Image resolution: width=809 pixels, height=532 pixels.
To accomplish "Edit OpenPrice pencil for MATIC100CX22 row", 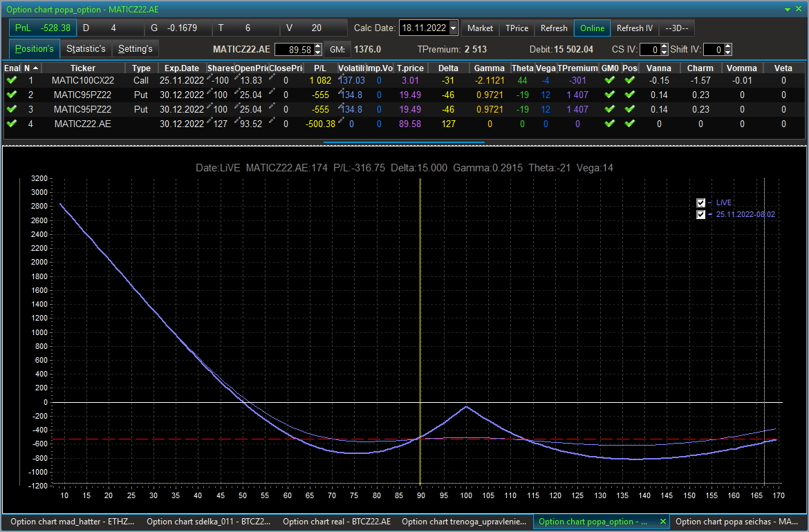I will click(x=237, y=77).
